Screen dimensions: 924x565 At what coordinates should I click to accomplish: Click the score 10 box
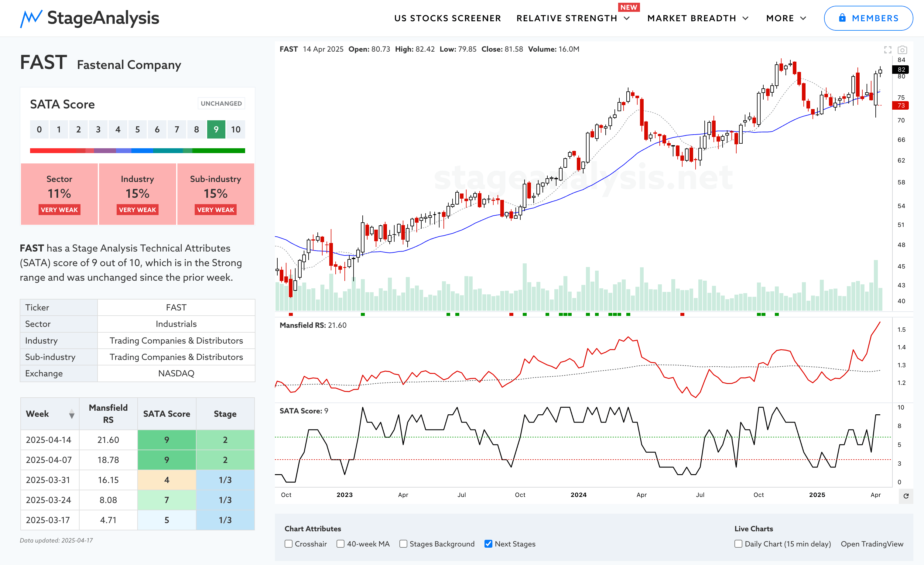point(236,129)
